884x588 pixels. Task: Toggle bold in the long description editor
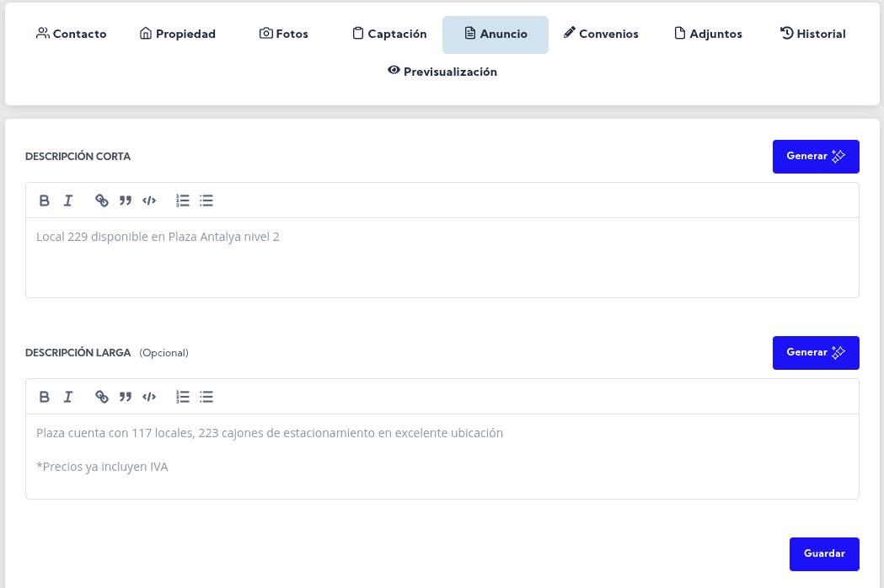tap(45, 397)
